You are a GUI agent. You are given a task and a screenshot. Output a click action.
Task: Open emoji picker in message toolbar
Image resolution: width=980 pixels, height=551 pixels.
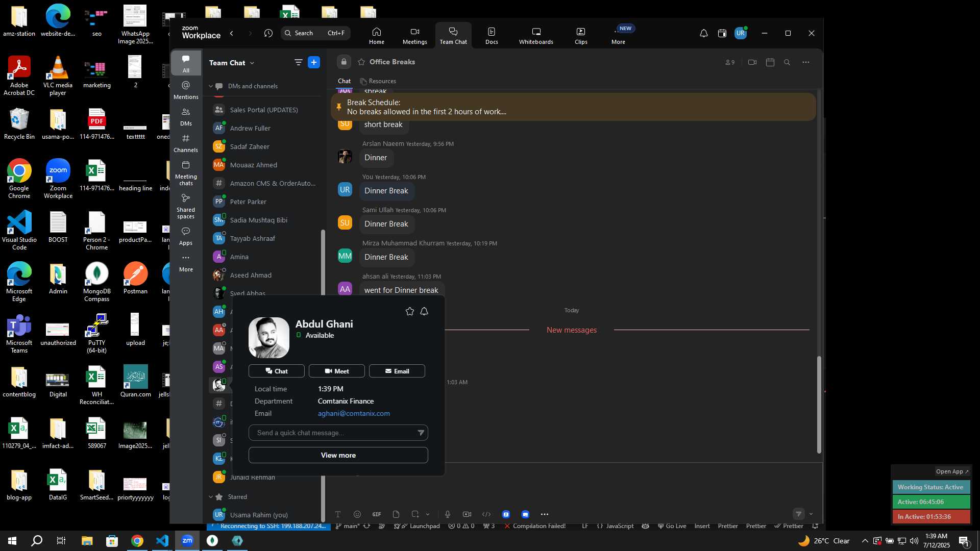click(x=357, y=514)
